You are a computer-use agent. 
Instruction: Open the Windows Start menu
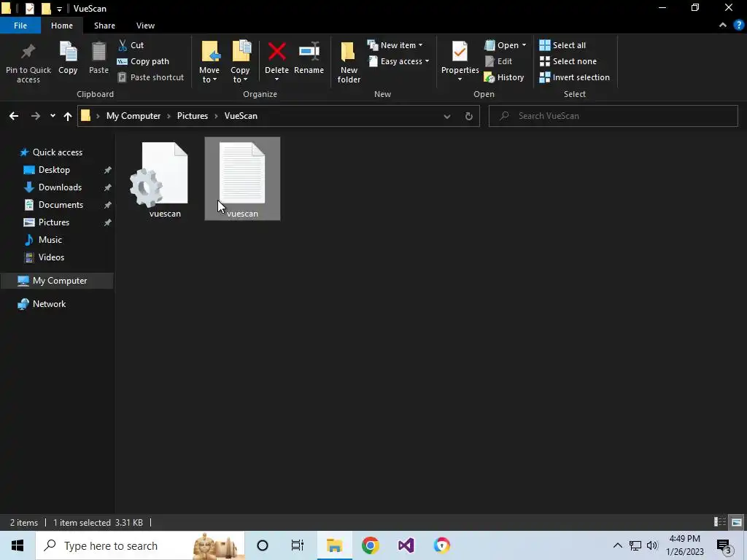(18, 545)
